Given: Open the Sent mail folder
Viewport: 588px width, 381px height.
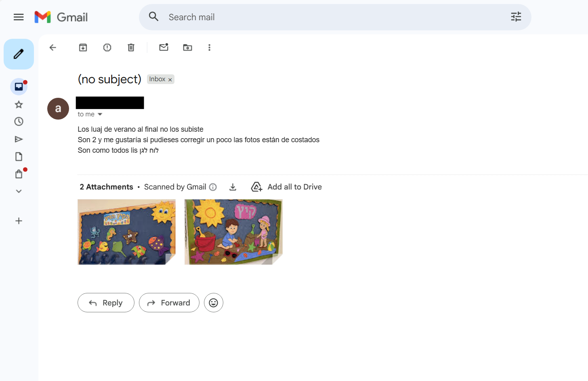Looking at the screenshot, I should (x=19, y=139).
